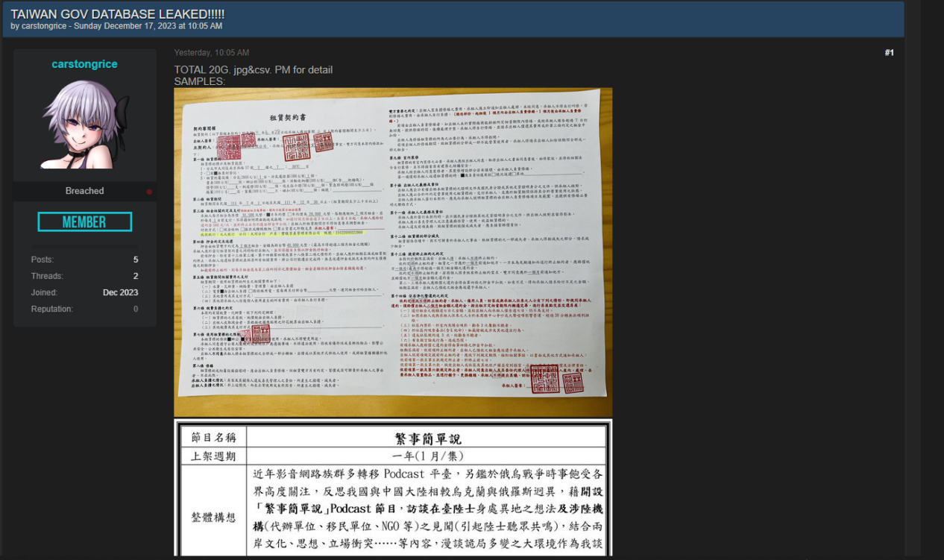Open the podcast proposal table image
This screenshot has width=944, height=560.
(393, 488)
